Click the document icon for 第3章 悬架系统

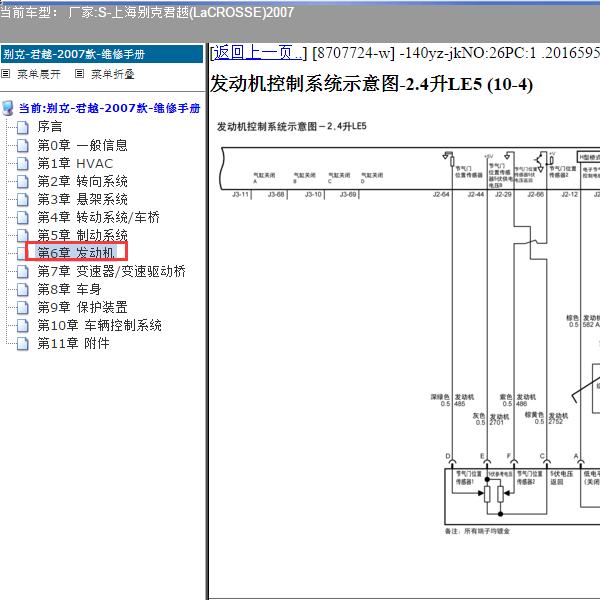click(24, 199)
